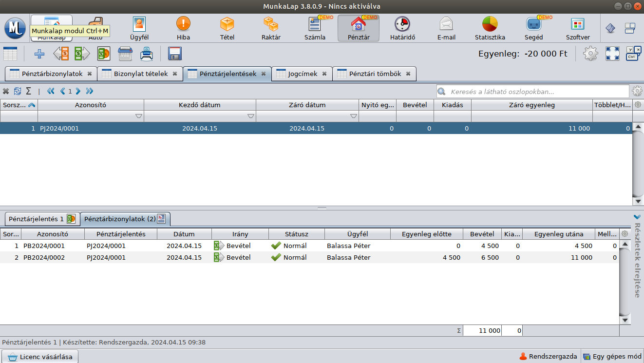Viewport: 644px width, 363px height.
Task: Open the Azonosító column filter dropdown
Action: pyautogui.click(x=138, y=116)
